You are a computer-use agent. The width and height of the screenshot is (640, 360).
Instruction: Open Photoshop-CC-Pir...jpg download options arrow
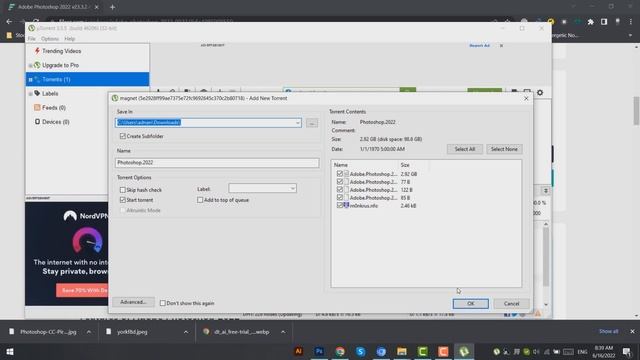(x=89, y=332)
